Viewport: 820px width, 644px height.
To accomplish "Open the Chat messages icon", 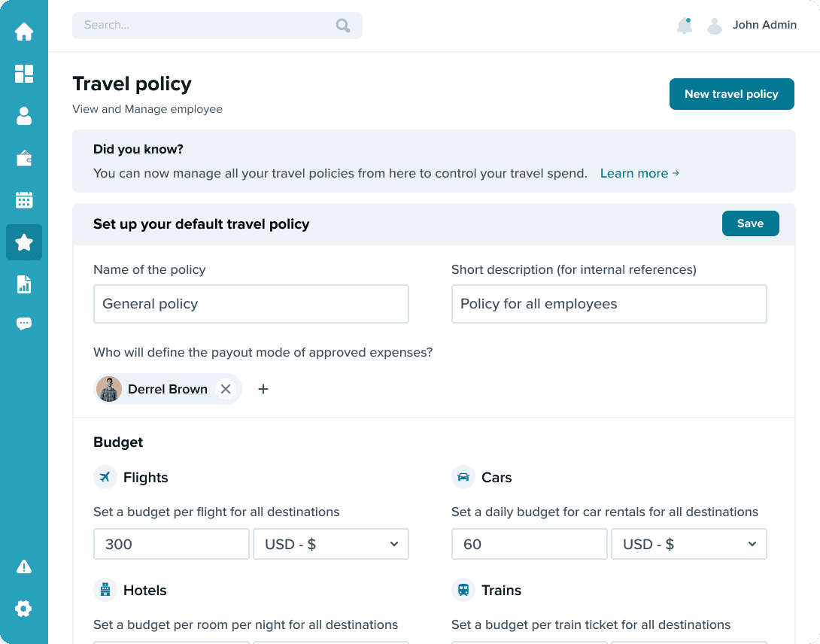I will (x=24, y=324).
